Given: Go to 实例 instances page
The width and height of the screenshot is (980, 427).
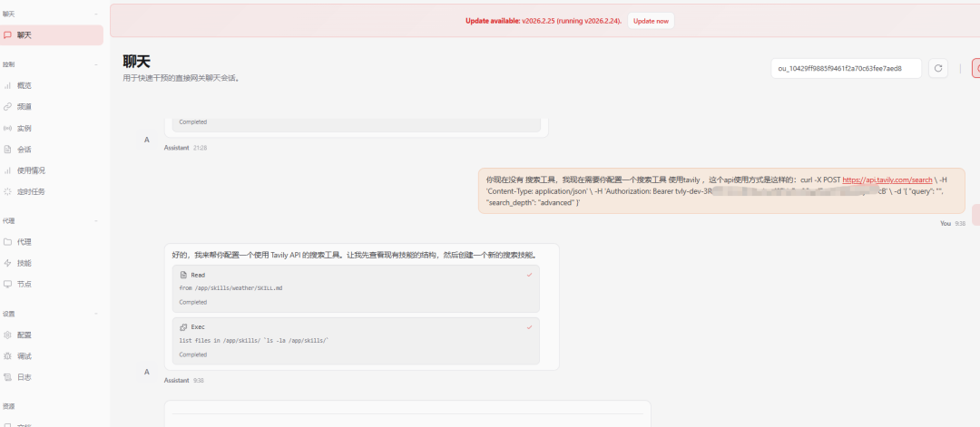Looking at the screenshot, I should [24, 128].
